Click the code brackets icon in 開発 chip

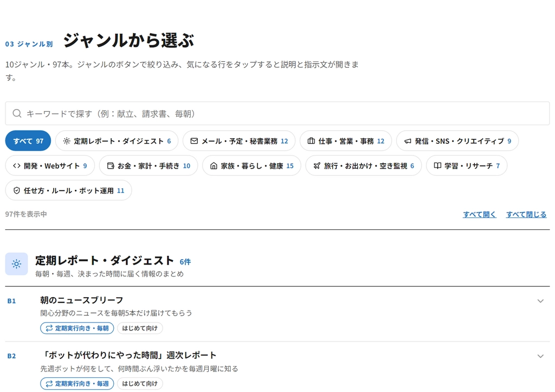[x=17, y=166]
